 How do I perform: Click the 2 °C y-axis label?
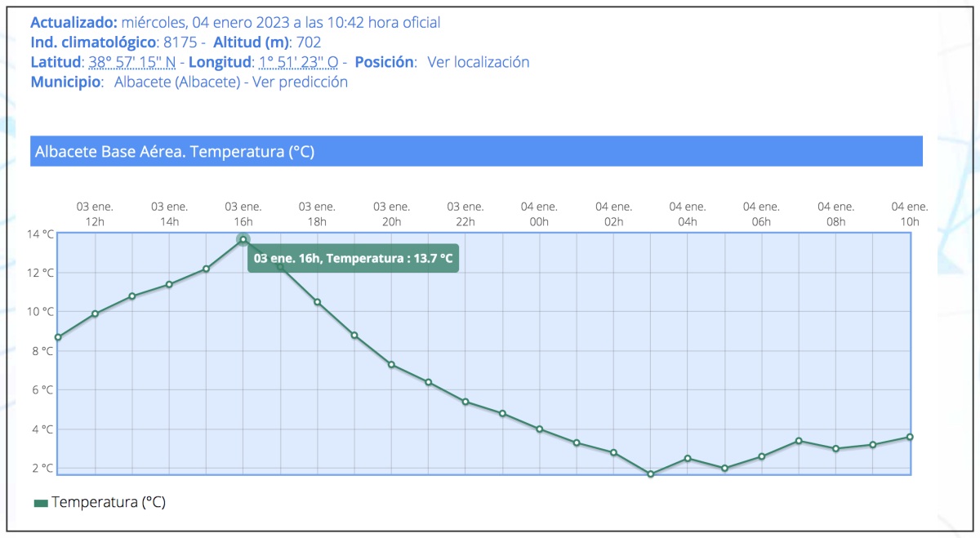click(44, 469)
